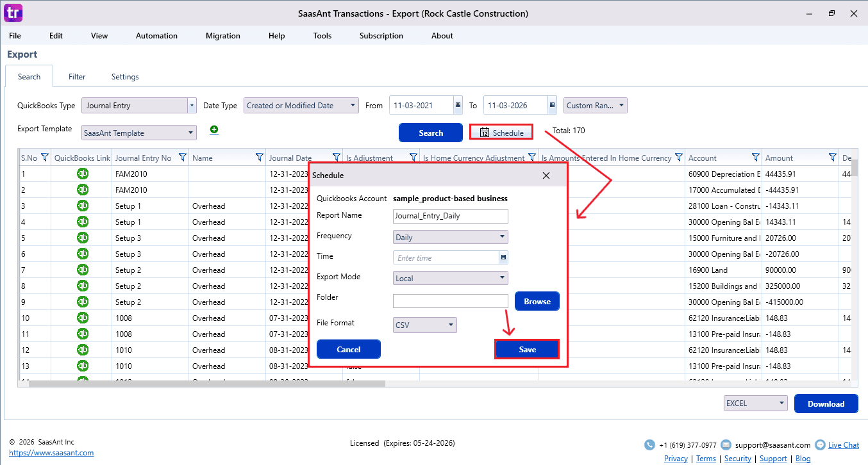Open QuickBooks link icon in row 5
Image resolution: width=868 pixels, height=465 pixels.
click(x=83, y=238)
